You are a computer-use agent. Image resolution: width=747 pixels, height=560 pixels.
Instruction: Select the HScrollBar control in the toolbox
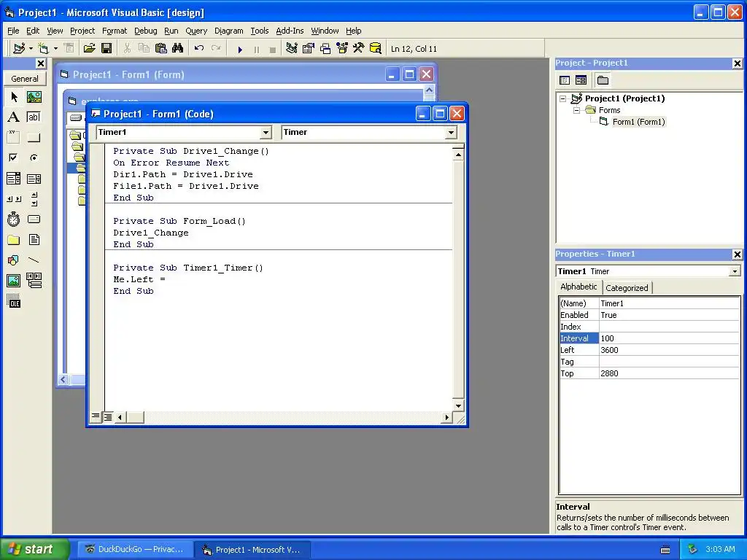point(14,199)
